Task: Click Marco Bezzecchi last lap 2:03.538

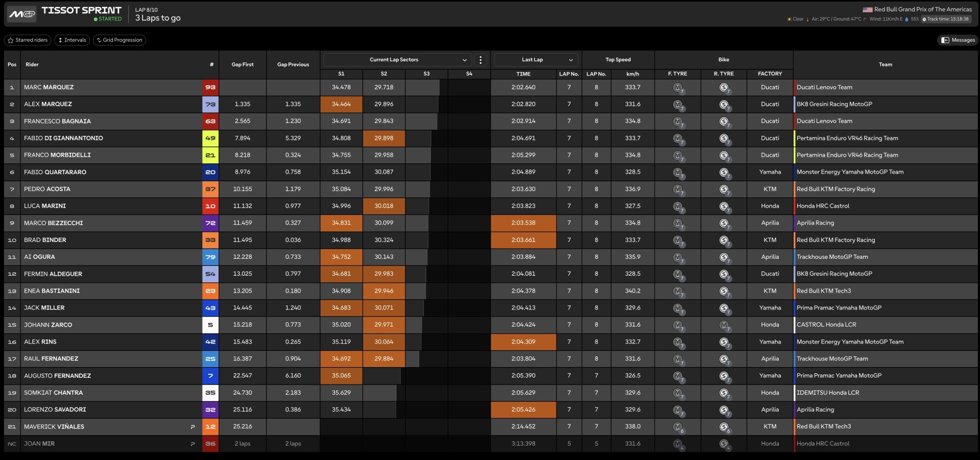Action: (523, 223)
